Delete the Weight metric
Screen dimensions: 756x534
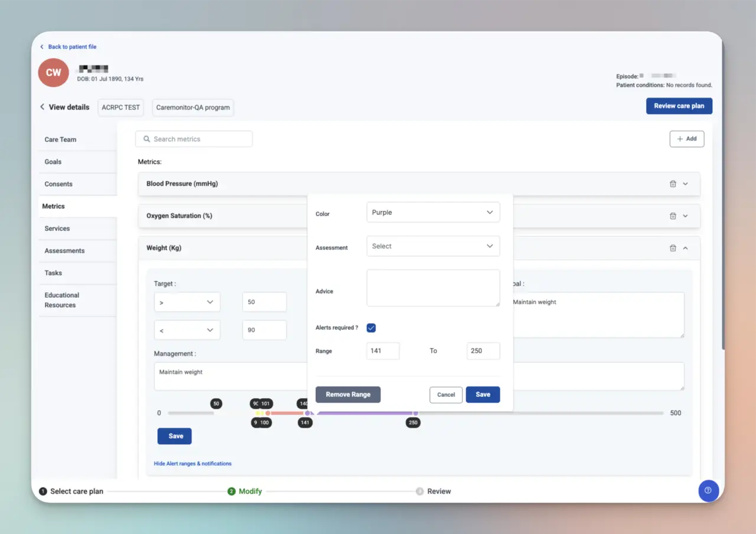[x=673, y=248]
